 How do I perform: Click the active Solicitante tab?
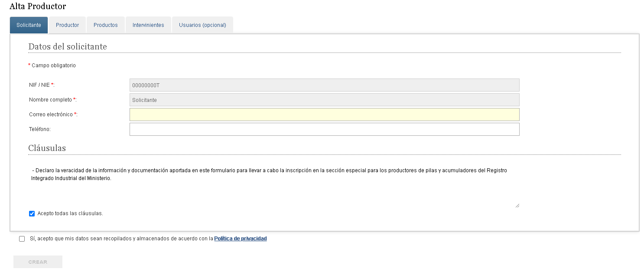pyautogui.click(x=29, y=25)
